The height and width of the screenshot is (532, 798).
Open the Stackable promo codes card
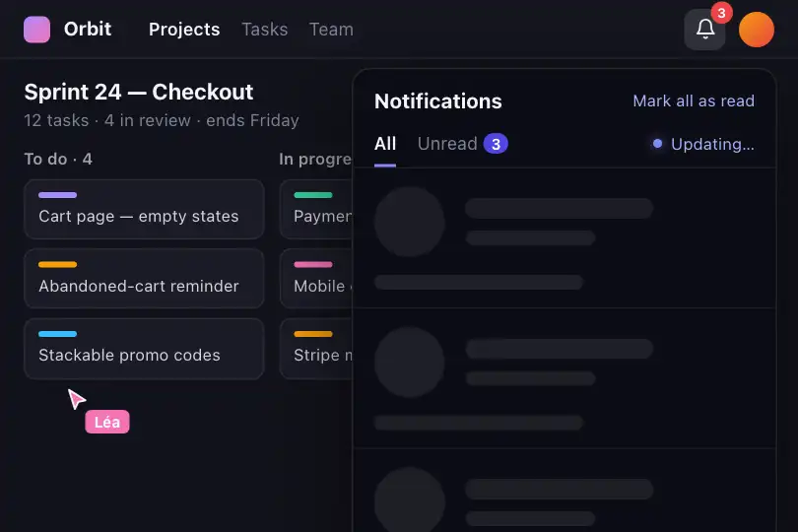(x=144, y=349)
